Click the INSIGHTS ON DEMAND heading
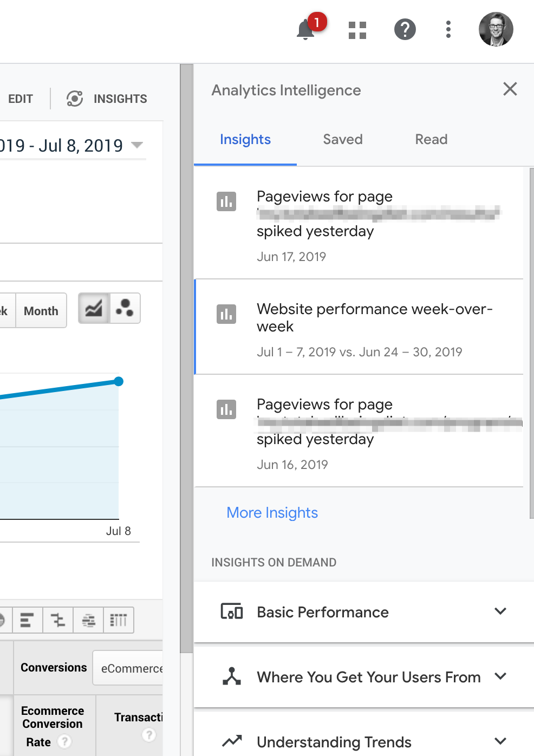The image size is (534, 756). [273, 563]
